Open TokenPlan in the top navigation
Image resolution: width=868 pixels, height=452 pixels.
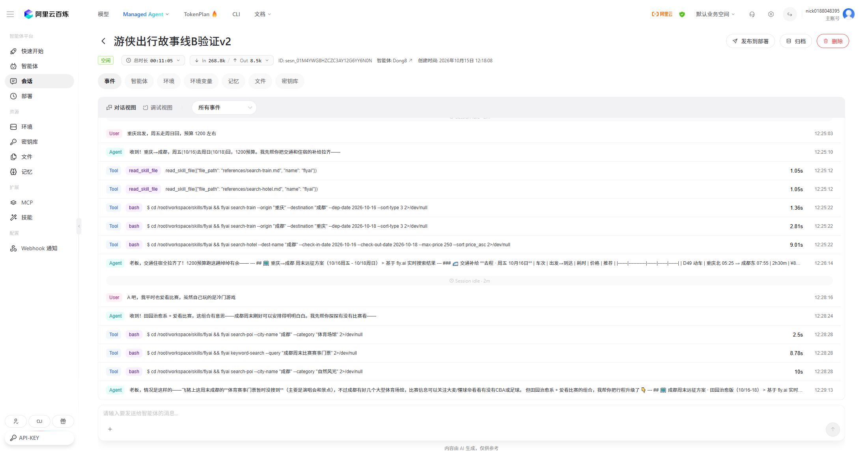click(200, 14)
